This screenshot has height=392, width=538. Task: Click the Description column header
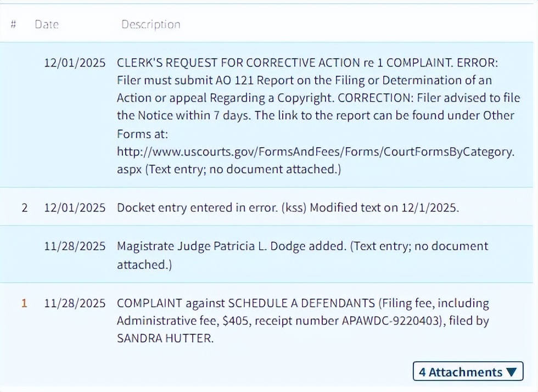click(150, 24)
